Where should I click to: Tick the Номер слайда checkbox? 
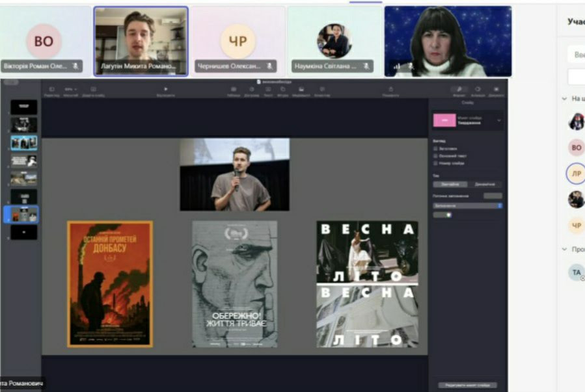tap(435, 163)
